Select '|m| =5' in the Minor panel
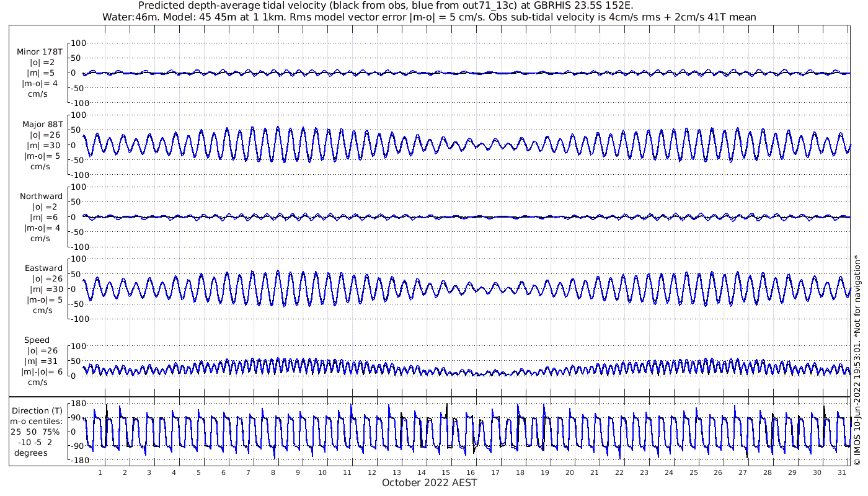 [x=40, y=73]
